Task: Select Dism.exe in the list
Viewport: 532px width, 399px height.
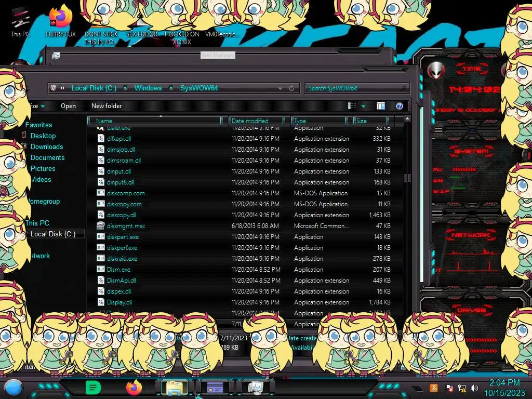Action: [118, 270]
